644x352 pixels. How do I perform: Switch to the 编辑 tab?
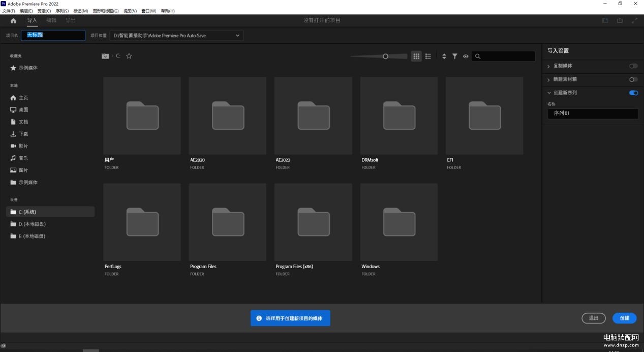51,20
